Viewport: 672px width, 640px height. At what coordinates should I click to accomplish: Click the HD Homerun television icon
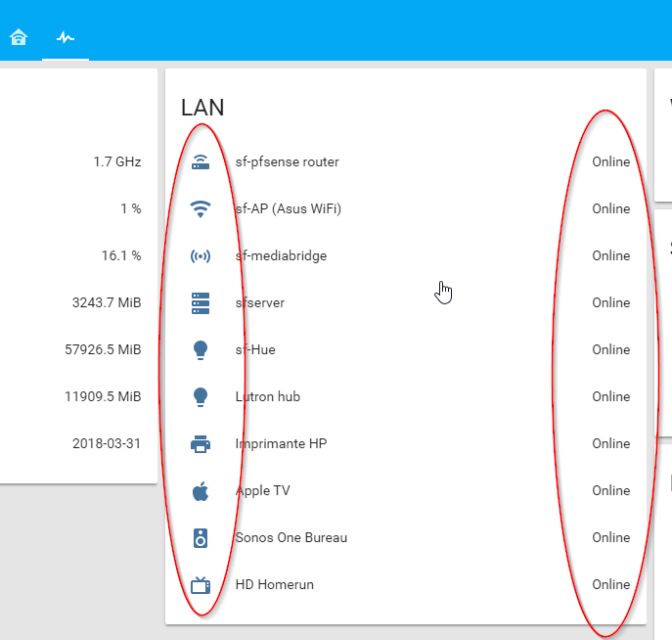tap(201, 584)
